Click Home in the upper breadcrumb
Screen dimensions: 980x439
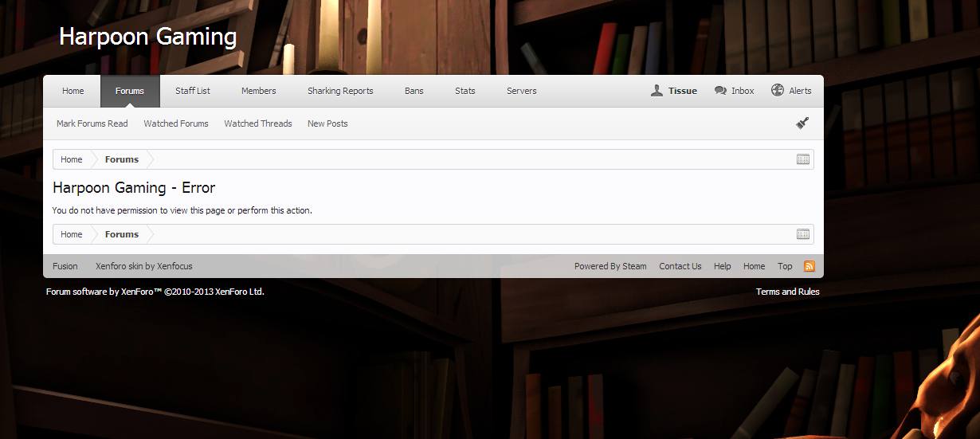[72, 159]
